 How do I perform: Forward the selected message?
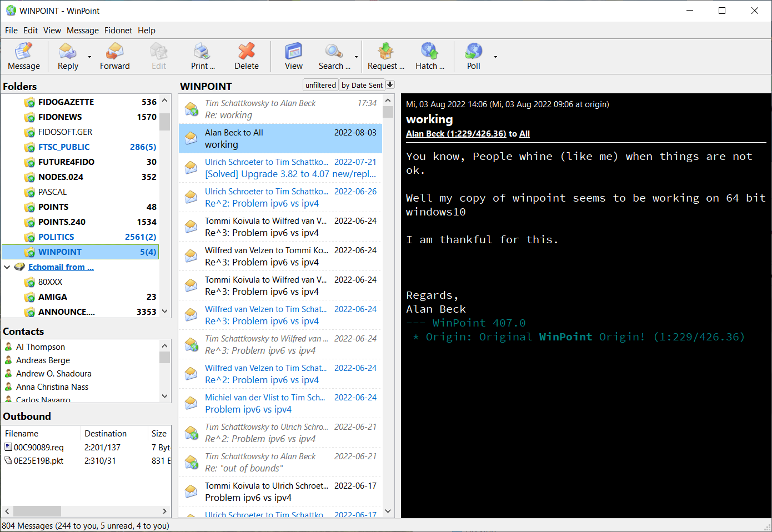[115, 57]
